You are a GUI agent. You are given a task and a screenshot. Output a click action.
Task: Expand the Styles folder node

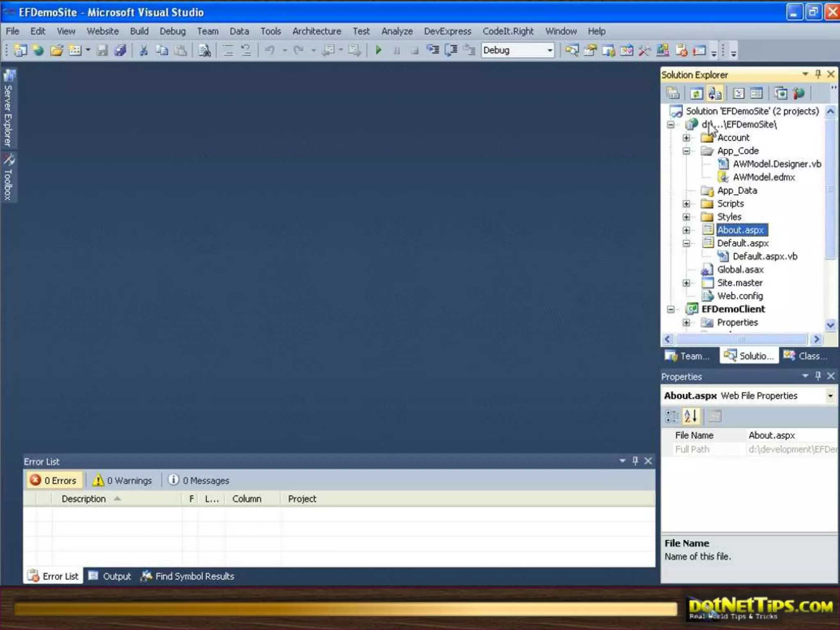pos(686,217)
